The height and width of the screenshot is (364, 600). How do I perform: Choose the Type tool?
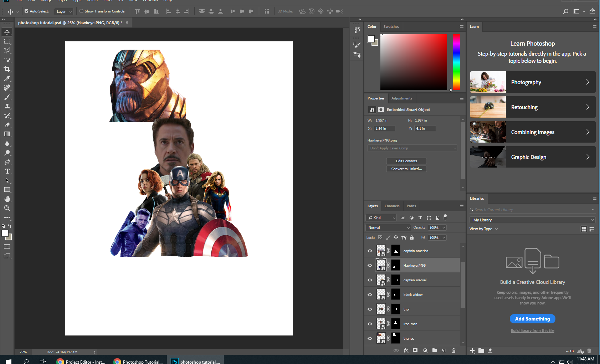[x=7, y=171]
